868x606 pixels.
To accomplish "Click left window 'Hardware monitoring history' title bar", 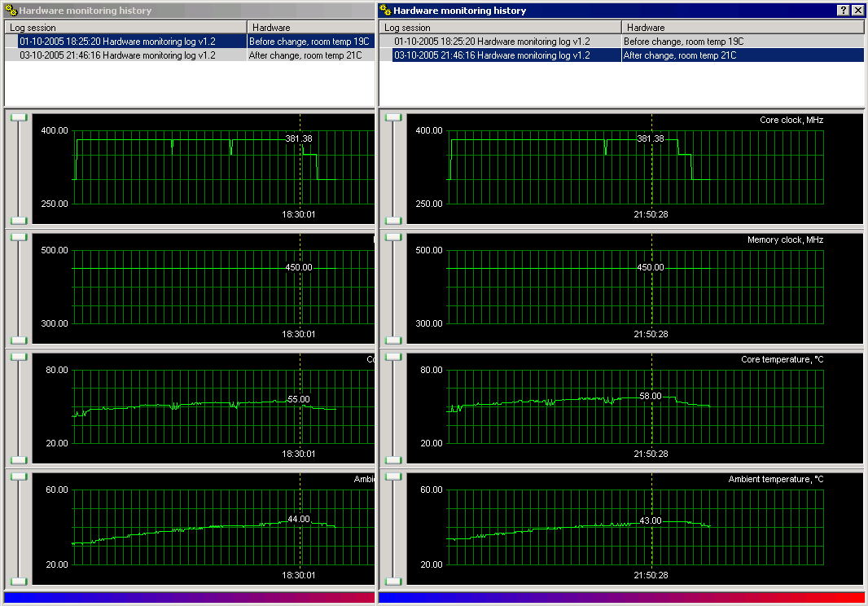I will pos(190,11).
